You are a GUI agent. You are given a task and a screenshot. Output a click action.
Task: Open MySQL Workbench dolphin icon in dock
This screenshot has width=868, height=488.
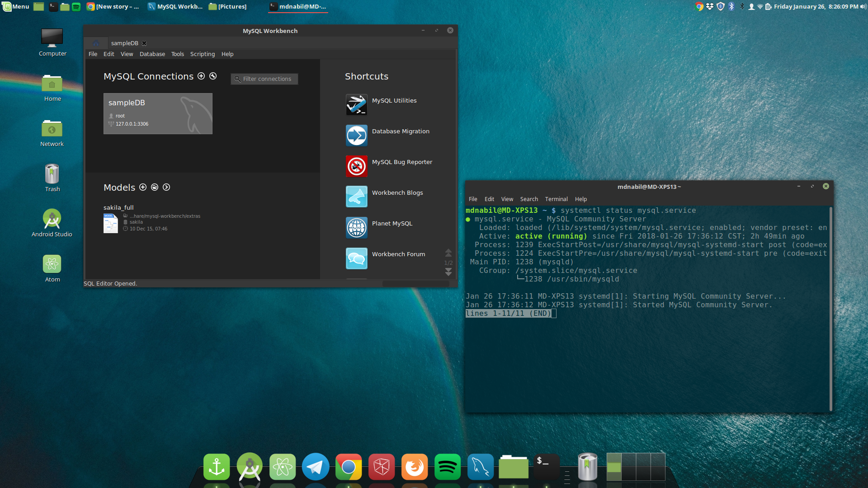click(x=481, y=467)
